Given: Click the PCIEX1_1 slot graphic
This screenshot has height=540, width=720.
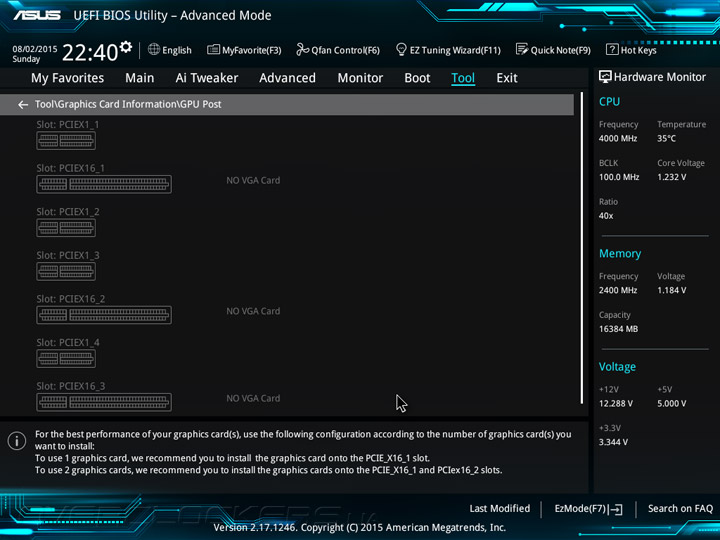Looking at the screenshot, I should pyautogui.click(x=66, y=141).
